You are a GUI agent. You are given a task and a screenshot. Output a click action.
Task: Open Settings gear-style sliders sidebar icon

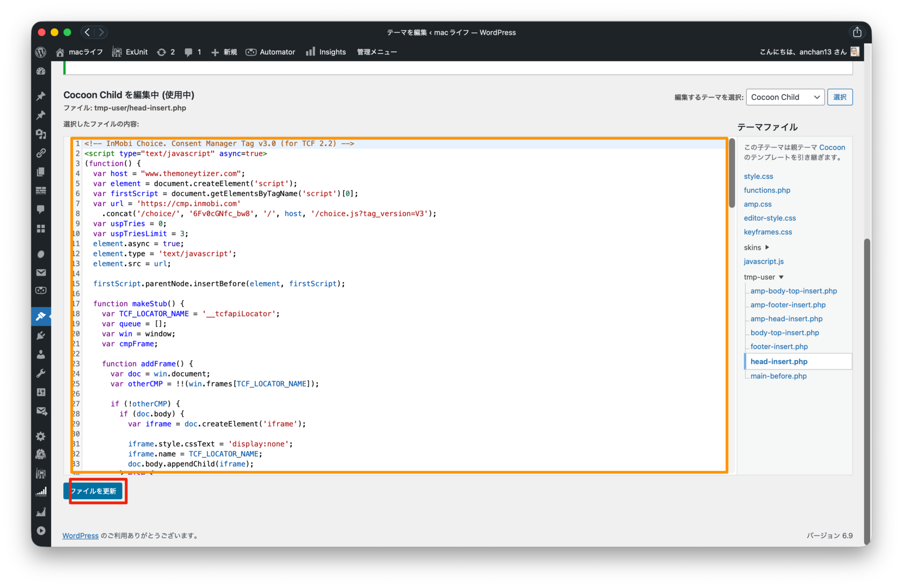click(x=41, y=392)
